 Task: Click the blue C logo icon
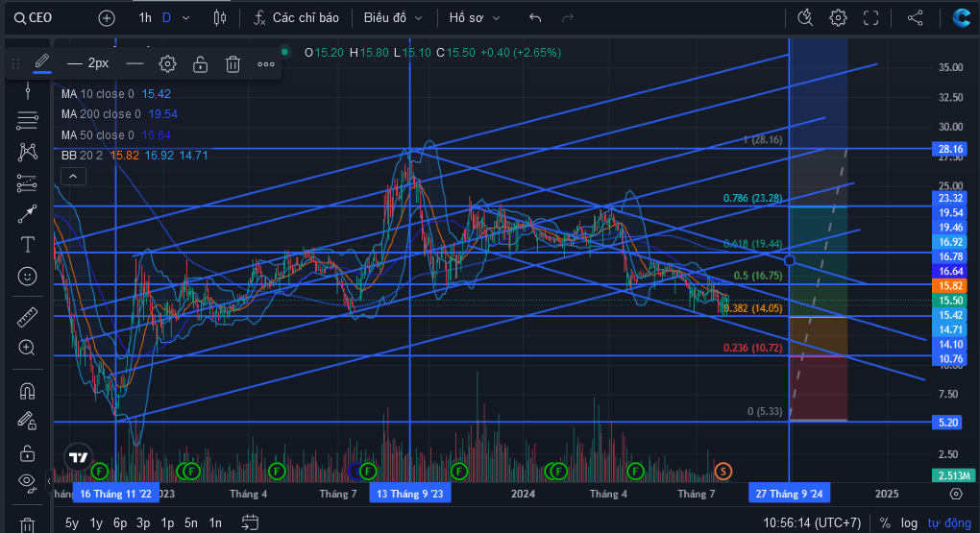961,17
